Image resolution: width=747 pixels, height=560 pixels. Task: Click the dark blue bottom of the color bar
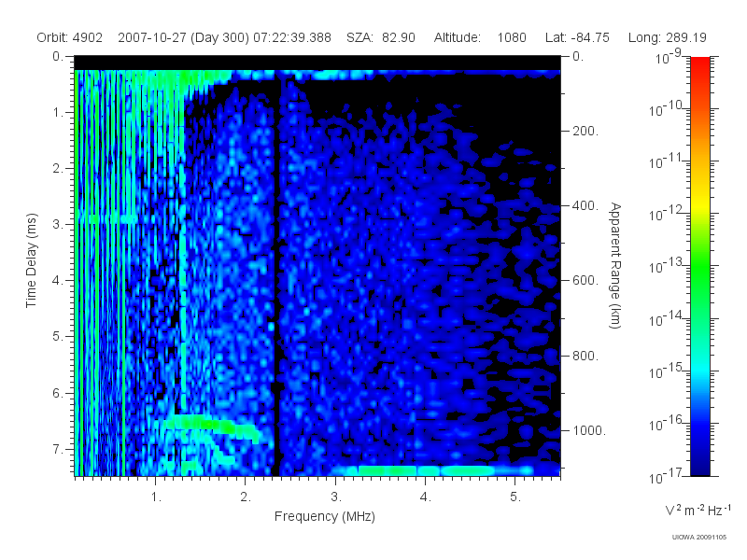click(x=699, y=464)
